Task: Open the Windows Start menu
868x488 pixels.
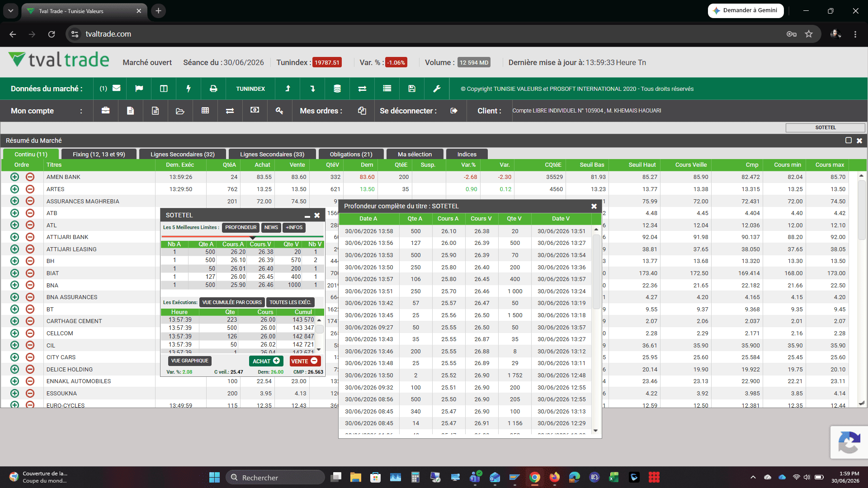Action: [214, 477]
